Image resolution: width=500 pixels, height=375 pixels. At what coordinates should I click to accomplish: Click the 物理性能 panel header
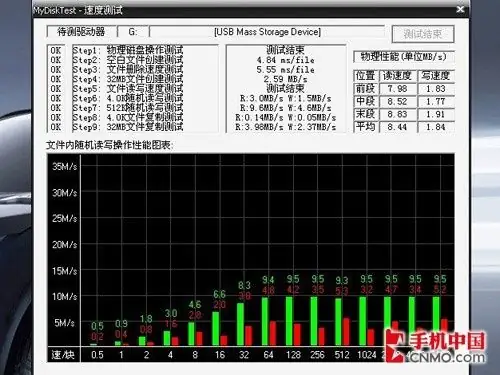[404, 57]
